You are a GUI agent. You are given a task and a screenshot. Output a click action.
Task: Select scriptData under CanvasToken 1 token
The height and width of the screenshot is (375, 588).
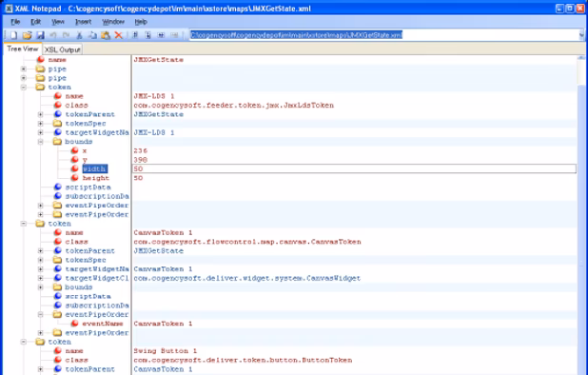pyautogui.click(x=88, y=296)
